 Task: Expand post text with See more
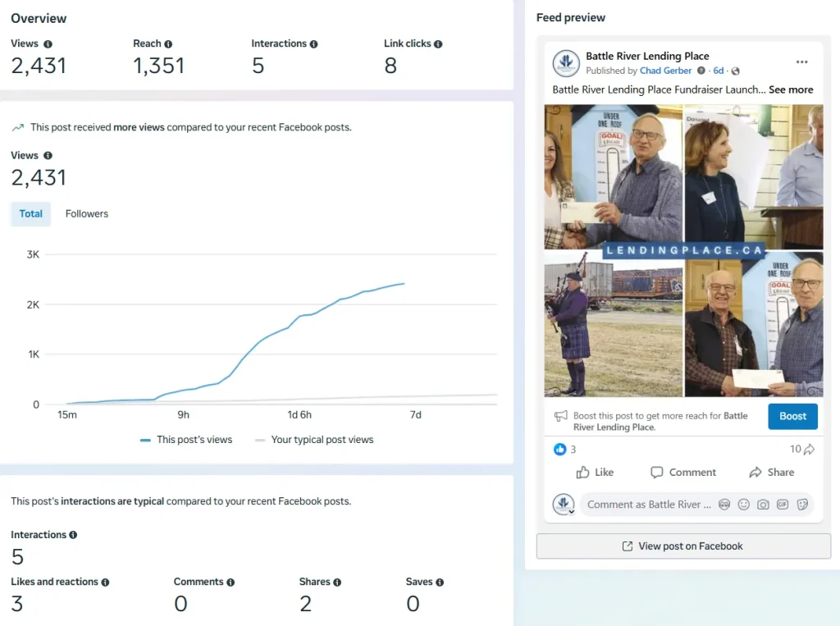click(791, 89)
